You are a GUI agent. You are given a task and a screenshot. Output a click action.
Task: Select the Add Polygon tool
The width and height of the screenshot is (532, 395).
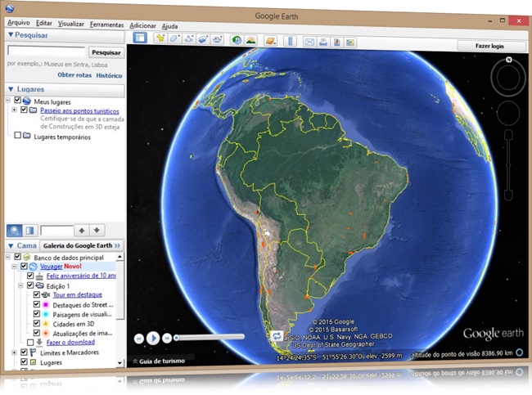(x=174, y=38)
